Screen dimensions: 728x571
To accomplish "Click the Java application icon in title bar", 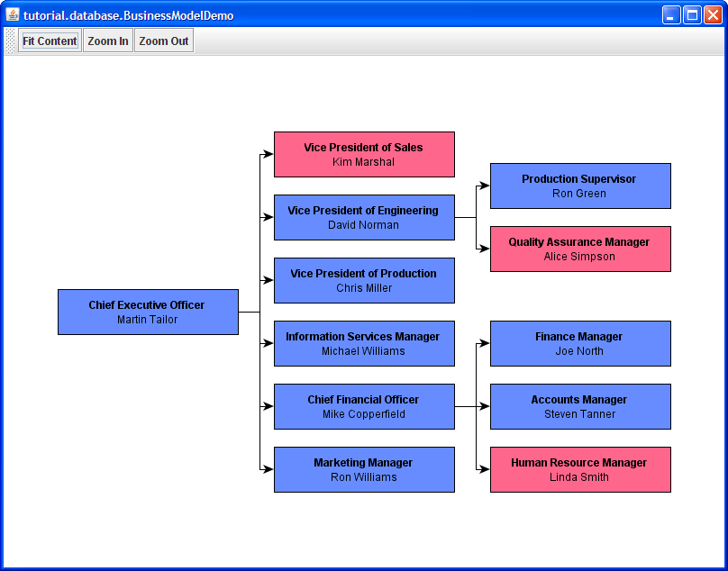I will (13, 14).
